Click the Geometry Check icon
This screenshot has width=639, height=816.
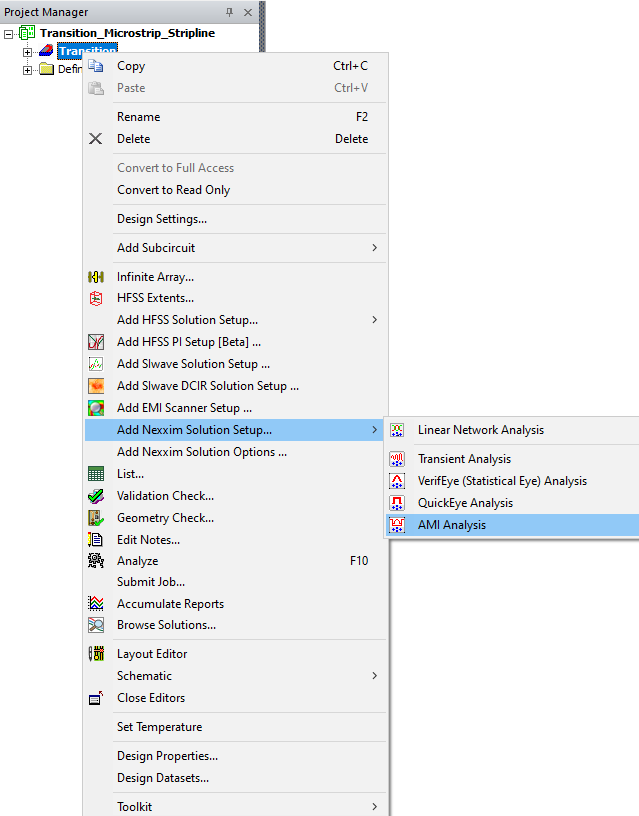pos(96,518)
